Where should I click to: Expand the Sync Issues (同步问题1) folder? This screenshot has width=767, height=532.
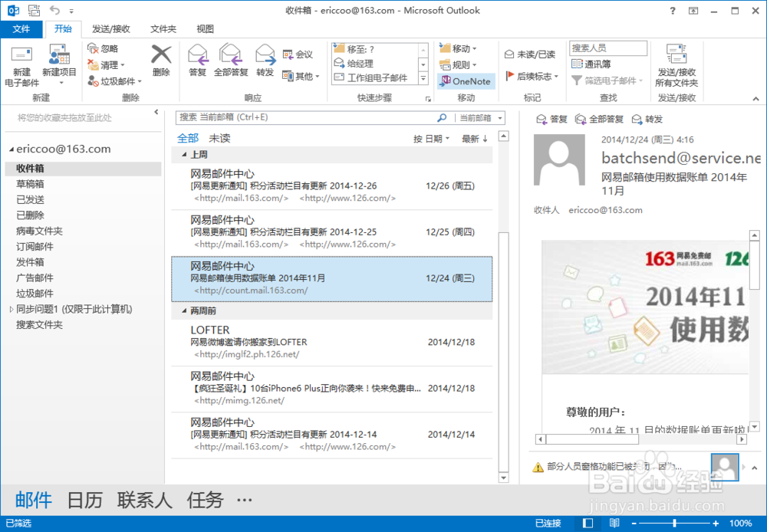[x=12, y=309]
